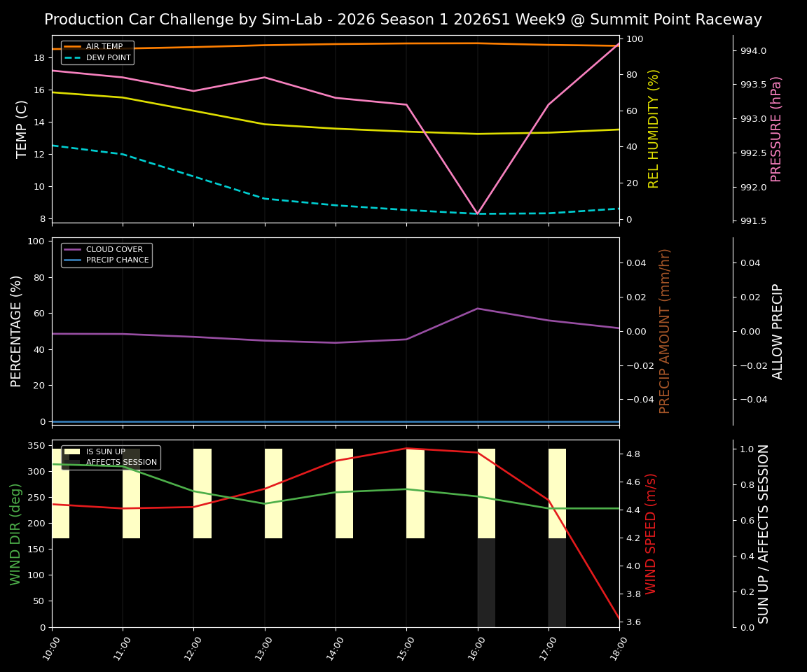Screen dimensions: 807x672
Task: Click the SUN UP / AFFECTS SESSION label
Action: tap(764, 535)
